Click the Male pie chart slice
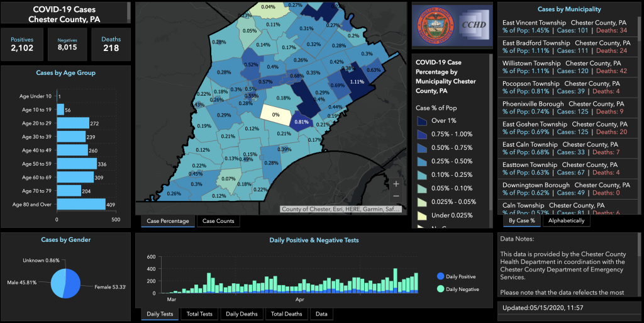This screenshot has height=323, width=644. (57, 283)
